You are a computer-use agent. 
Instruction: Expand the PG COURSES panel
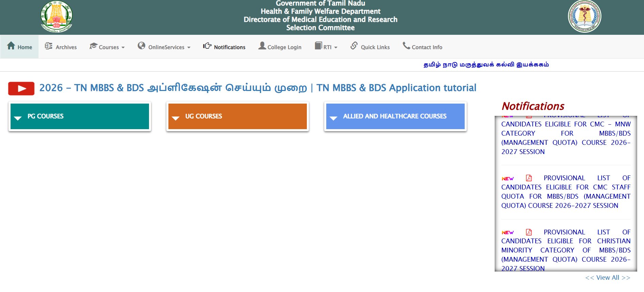click(80, 116)
